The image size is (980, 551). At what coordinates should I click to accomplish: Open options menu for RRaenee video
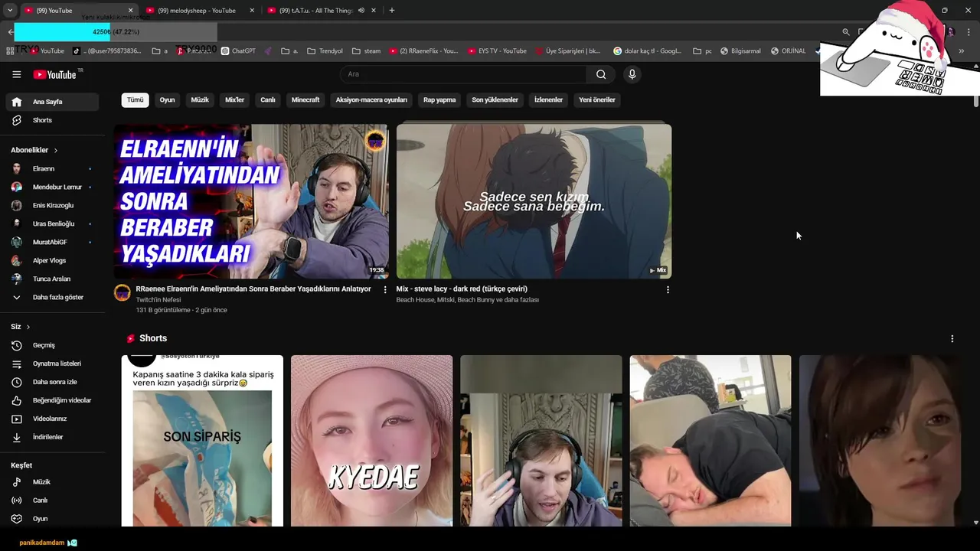pyautogui.click(x=385, y=290)
